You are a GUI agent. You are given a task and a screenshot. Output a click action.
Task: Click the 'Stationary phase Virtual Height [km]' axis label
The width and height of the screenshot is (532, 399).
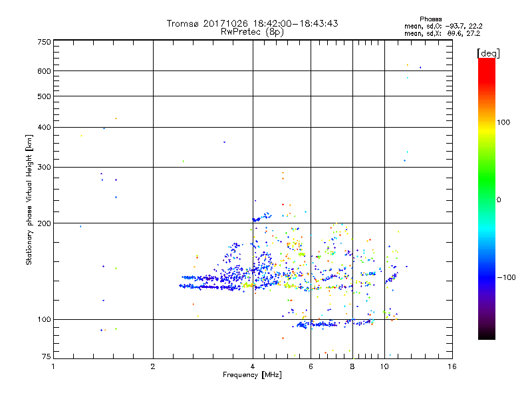coord(29,200)
